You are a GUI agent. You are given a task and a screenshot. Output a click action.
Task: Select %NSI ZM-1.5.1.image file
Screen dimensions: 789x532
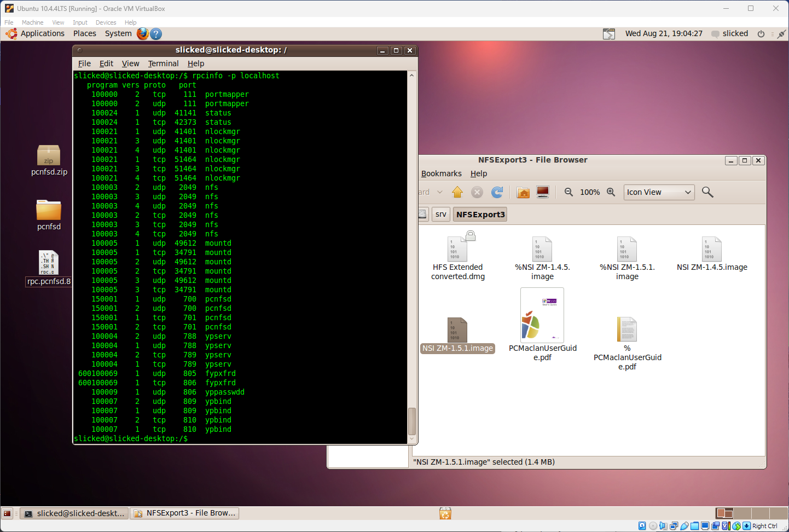tap(627, 258)
